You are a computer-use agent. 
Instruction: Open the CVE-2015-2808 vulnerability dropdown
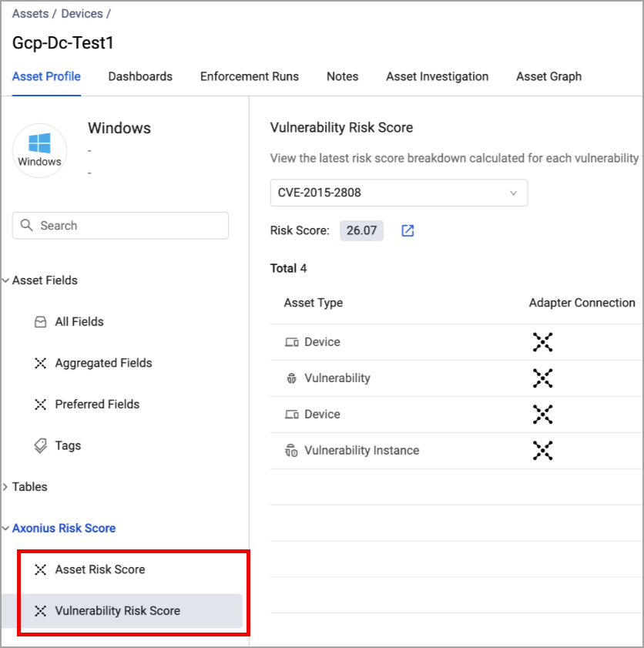coord(399,193)
